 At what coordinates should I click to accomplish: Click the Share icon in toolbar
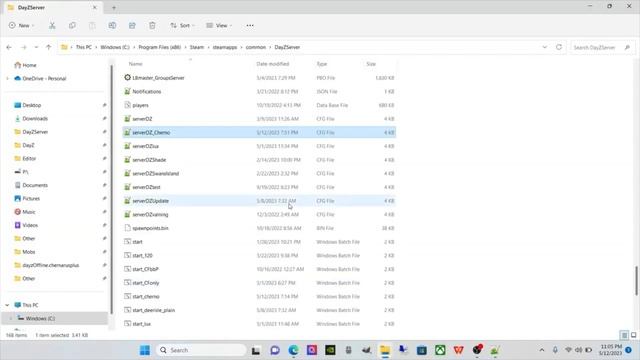coord(132,25)
